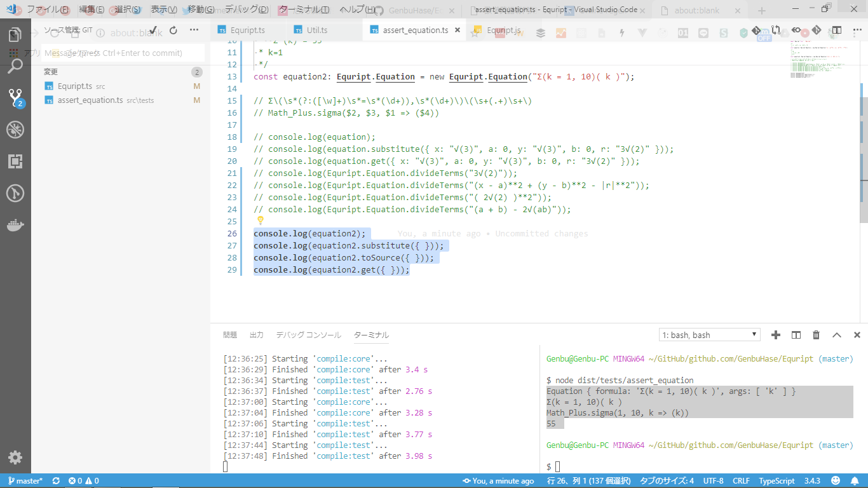
Task: Switch to the 出力 panel tab
Action: click(256, 335)
